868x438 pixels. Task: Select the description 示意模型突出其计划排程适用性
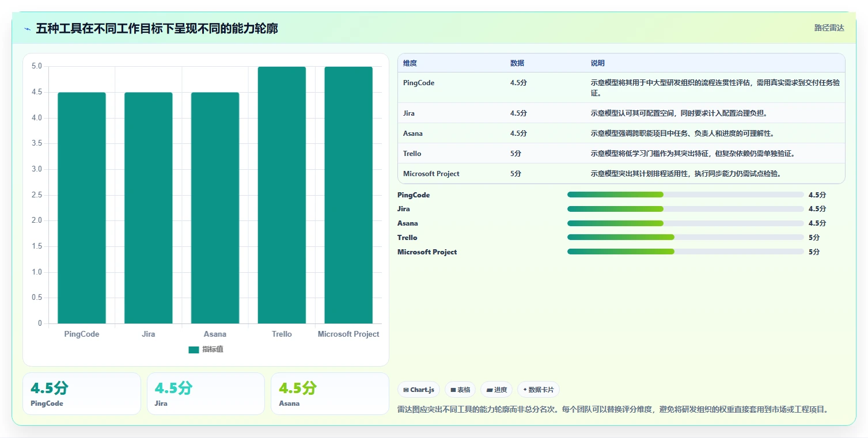tap(686, 174)
